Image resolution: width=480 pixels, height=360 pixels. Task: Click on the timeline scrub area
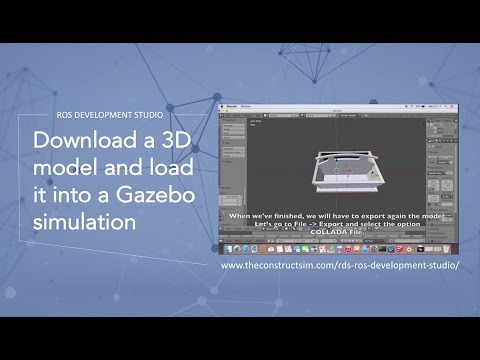pos(322,235)
